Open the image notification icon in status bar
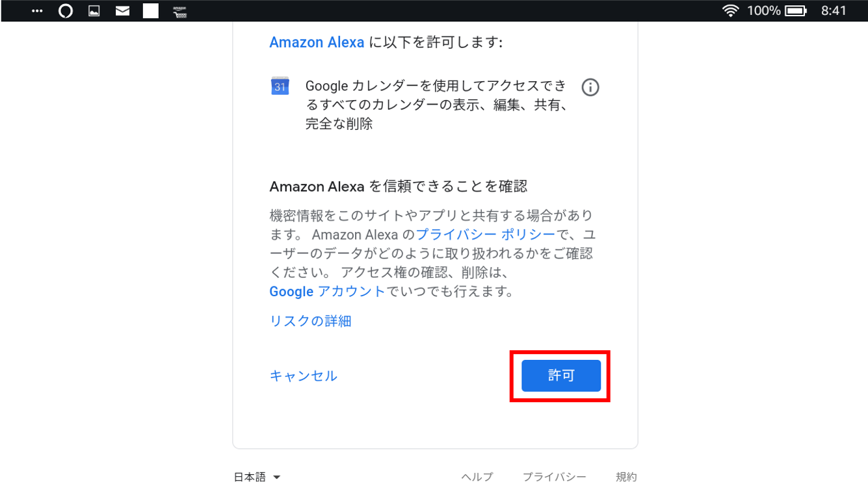Screen dimensions: 868x495 94,11
